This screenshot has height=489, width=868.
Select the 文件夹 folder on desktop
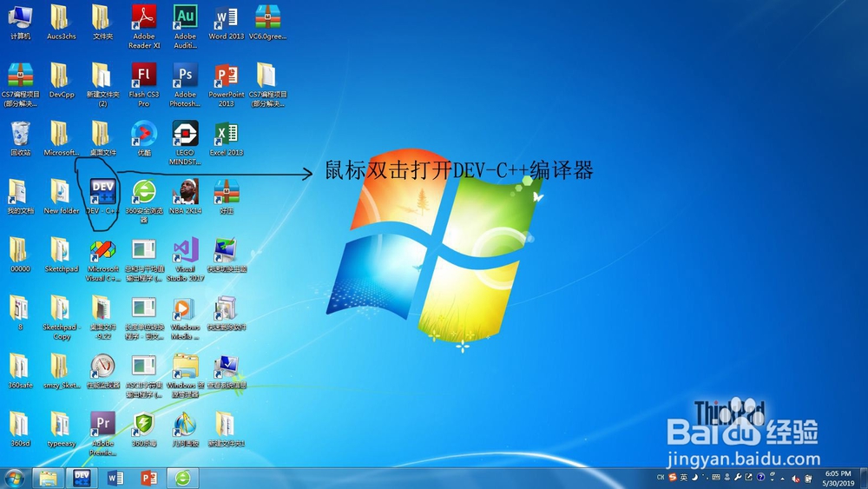[102, 23]
